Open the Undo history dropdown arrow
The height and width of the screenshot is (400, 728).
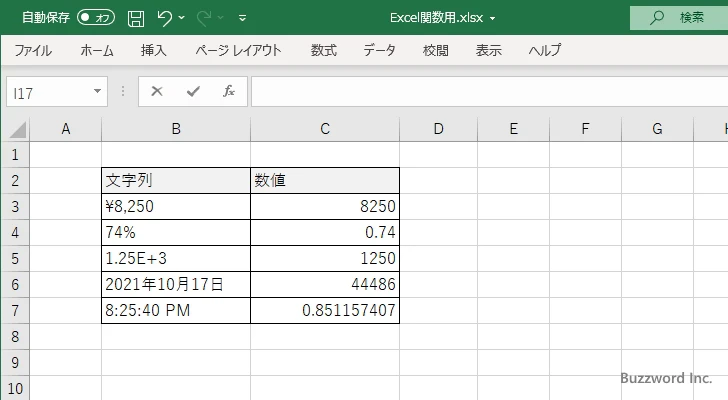182,18
